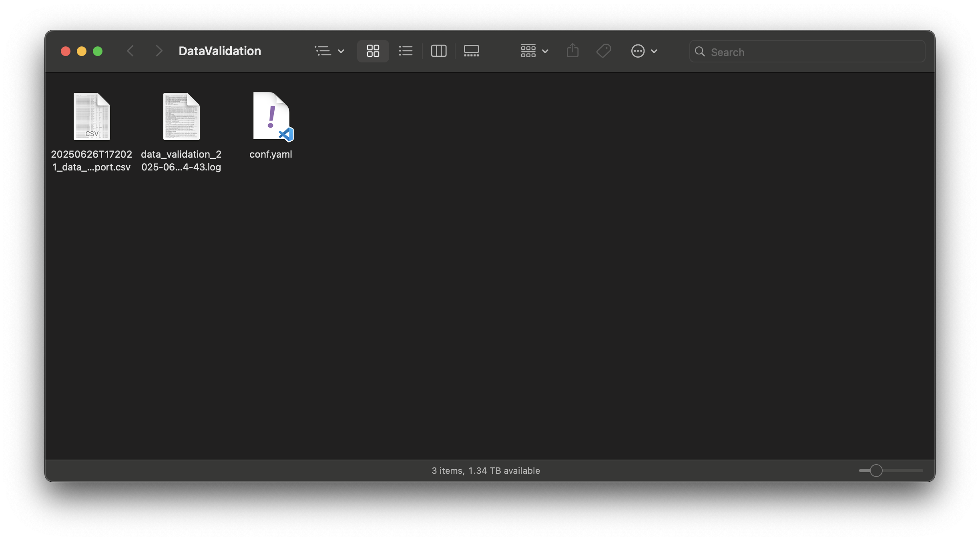Click the search magnifying glass icon
The width and height of the screenshot is (980, 541).
click(x=700, y=52)
